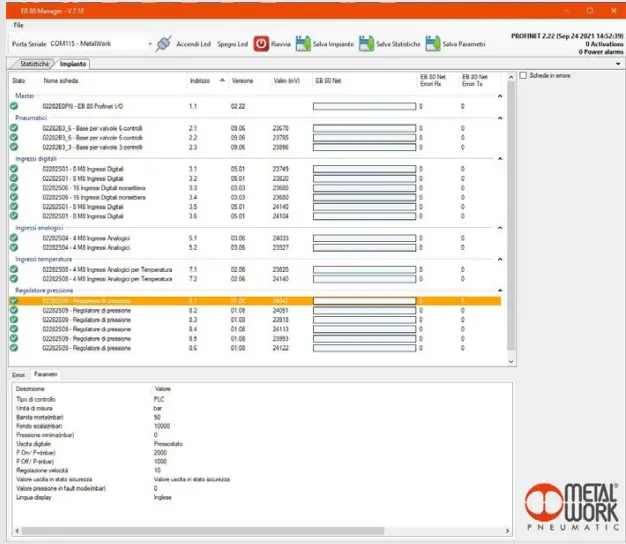The image size is (626, 544).
Task: Select the row at address 3.3
Action: pos(255,188)
